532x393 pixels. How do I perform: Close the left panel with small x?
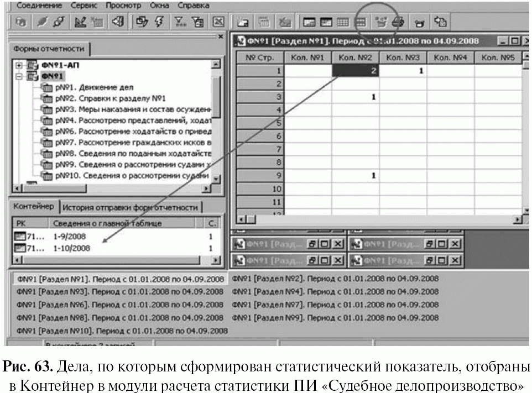click(221, 36)
